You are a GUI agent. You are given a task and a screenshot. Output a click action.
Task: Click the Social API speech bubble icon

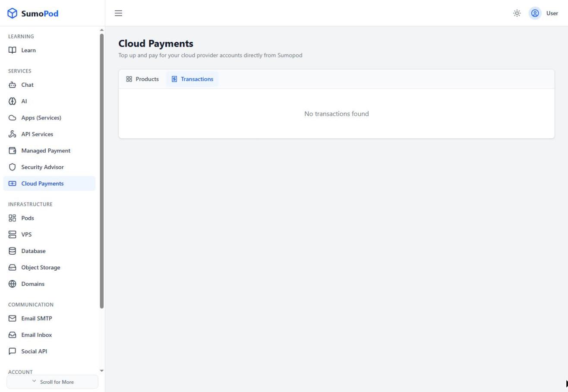(13, 351)
